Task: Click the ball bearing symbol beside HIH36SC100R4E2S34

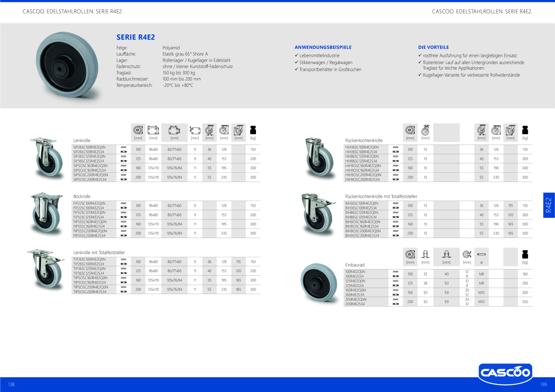Action: pyautogui.click(x=396, y=152)
